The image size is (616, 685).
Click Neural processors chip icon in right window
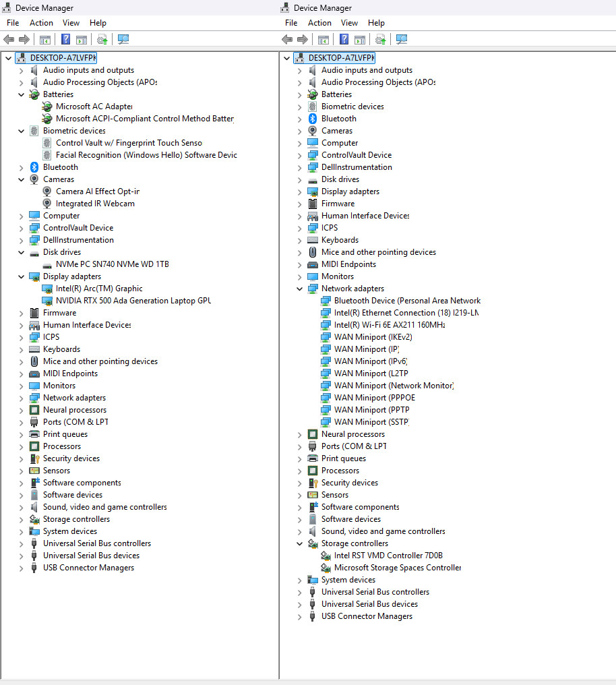[313, 434]
